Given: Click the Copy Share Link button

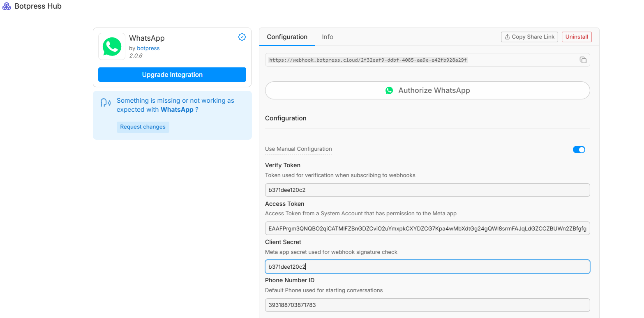Looking at the screenshot, I should [530, 37].
